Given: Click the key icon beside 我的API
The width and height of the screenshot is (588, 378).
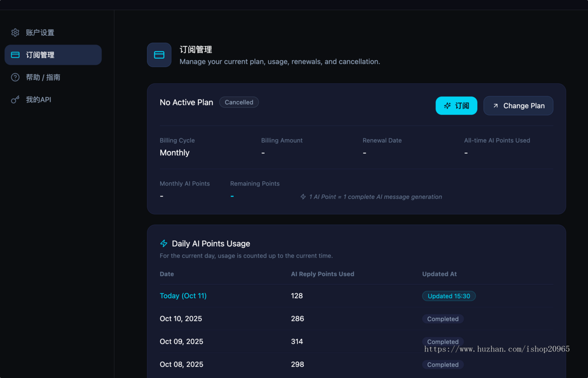Looking at the screenshot, I should 15,100.
